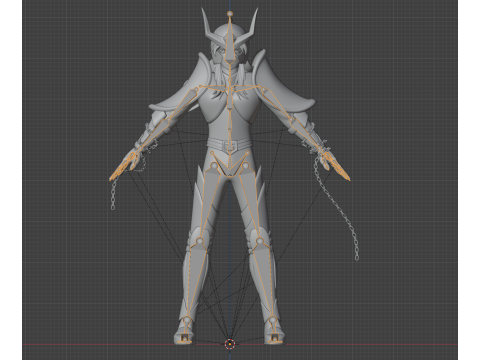Select the foot bone on the screen-left foot
Image resolution: width=480 pixels, height=360 pixels.
pyautogui.click(x=184, y=338)
